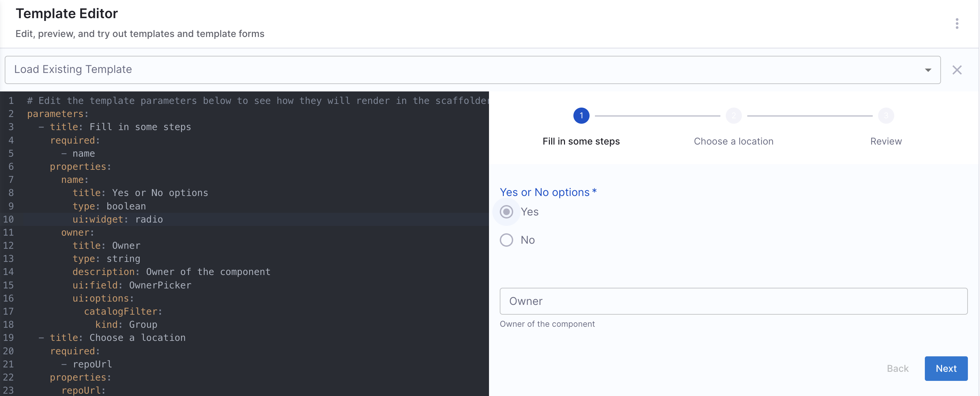Go to Review step label
The width and height of the screenshot is (980, 396).
tap(885, 142)
